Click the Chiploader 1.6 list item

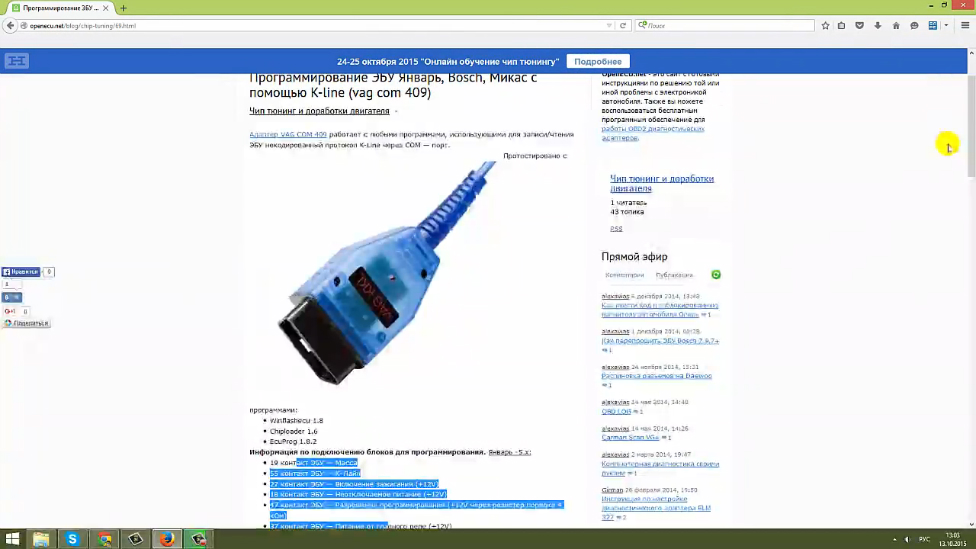point(293,431)
